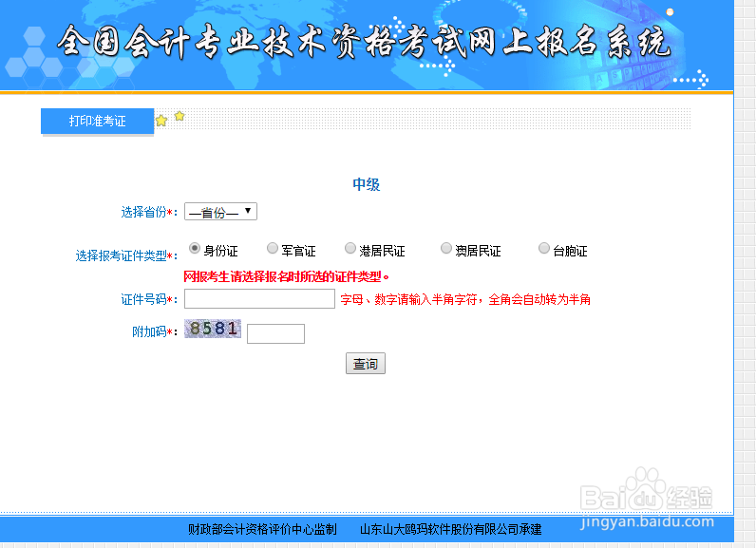Click 山东山大鸥玛软件股份有限公司承建 footer text
Screen dimensions: 756x548
point(451,529)
